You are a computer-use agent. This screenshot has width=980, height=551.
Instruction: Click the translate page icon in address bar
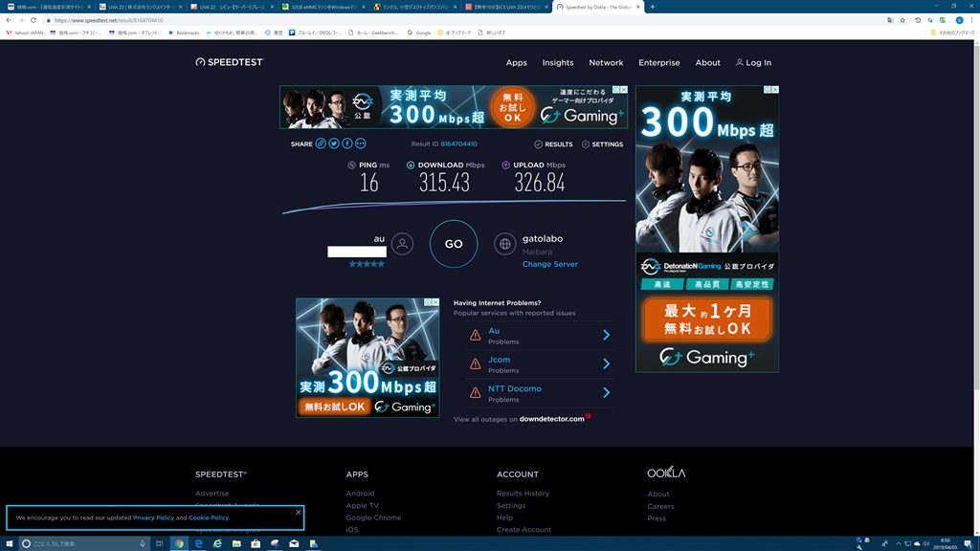tap(890, 20)
